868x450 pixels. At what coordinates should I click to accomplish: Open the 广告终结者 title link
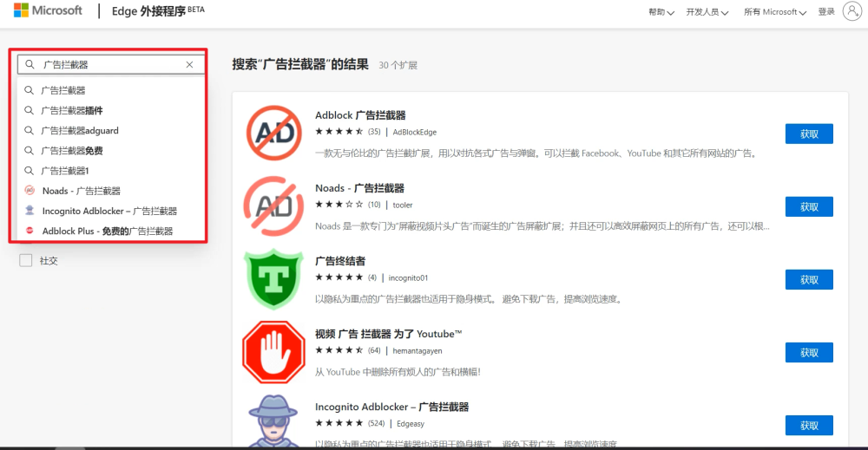(x=340, y=261)
